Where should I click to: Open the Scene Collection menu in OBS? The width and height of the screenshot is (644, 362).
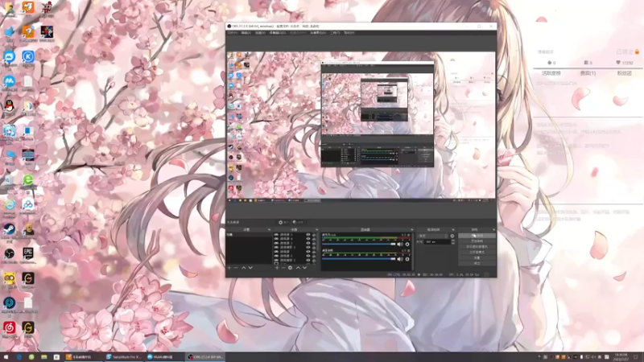pos(318,33)
